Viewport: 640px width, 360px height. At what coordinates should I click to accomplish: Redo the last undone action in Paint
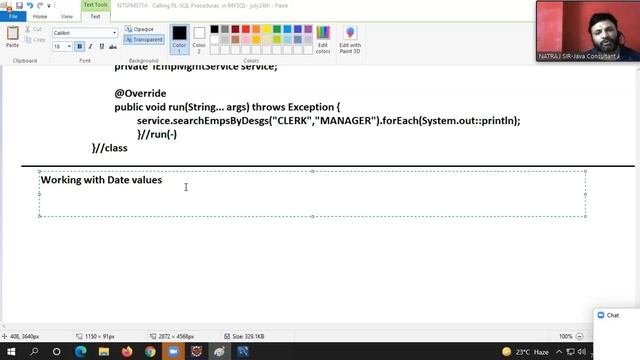(x=40, y=5)
